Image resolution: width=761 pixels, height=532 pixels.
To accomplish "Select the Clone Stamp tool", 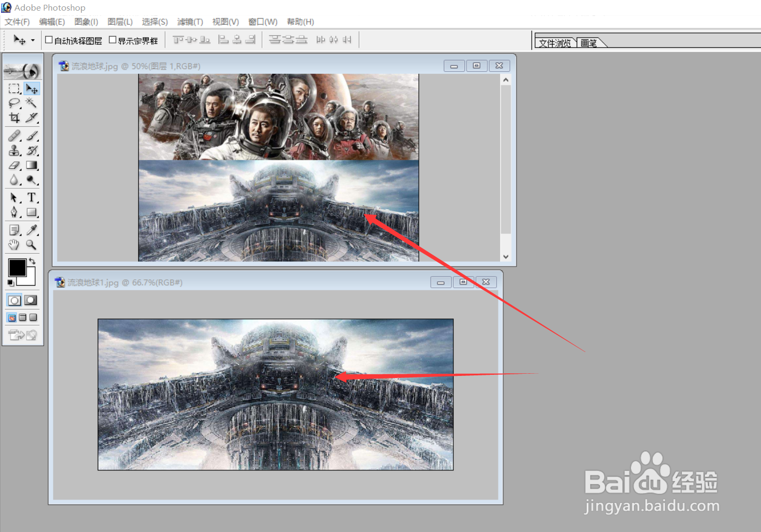I will pos(14,151).
